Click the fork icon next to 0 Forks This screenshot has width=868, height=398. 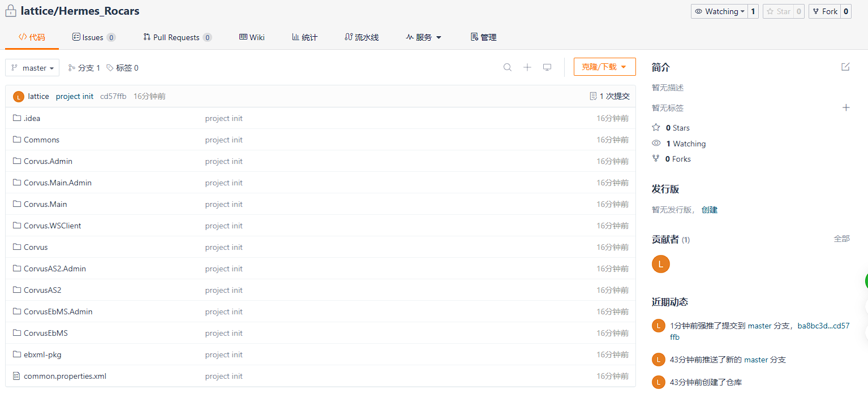click(656, 159)
